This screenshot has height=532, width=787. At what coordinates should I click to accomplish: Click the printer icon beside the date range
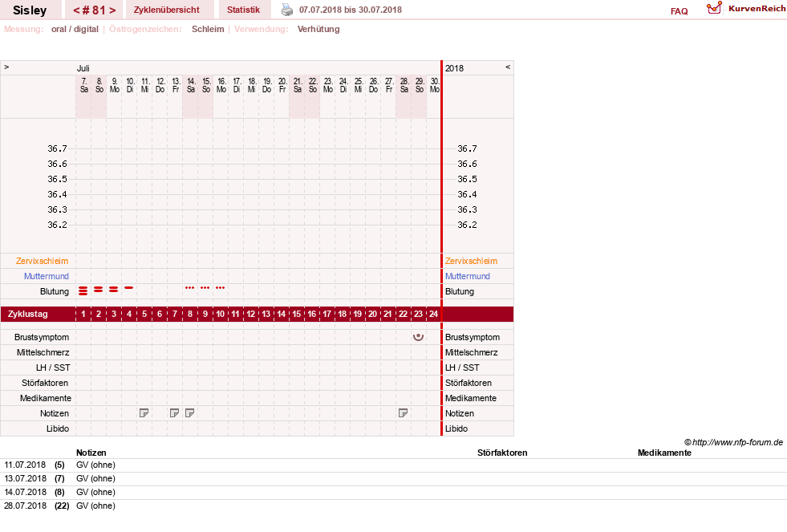pos(286,10)
